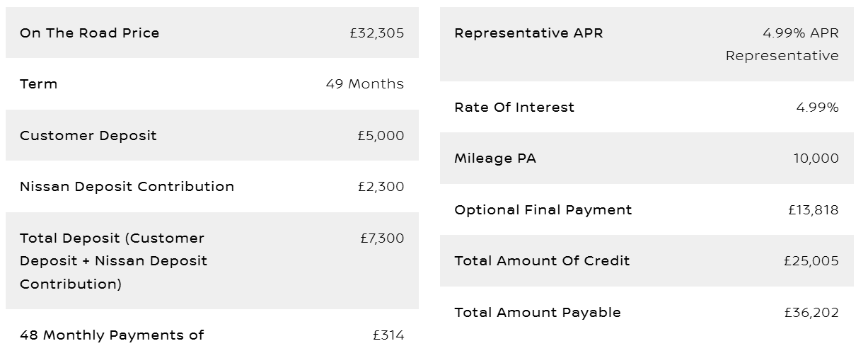Click the Total Deposit description text
Viewport: 868px width, 358px height.
(114, 260)
